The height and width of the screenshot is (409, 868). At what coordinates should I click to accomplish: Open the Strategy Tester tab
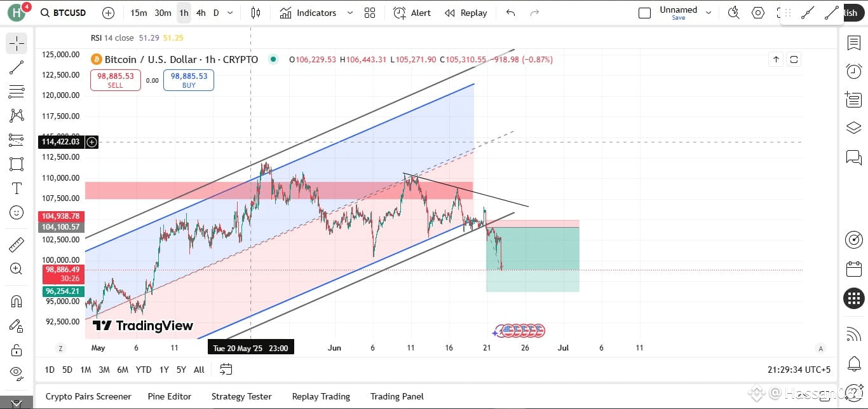[241, 396]
